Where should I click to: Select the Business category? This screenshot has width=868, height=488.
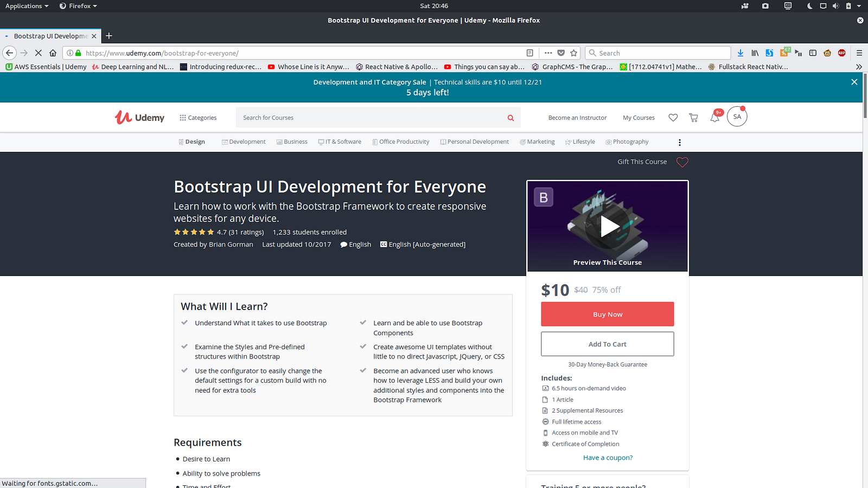(x=292, y=142)
